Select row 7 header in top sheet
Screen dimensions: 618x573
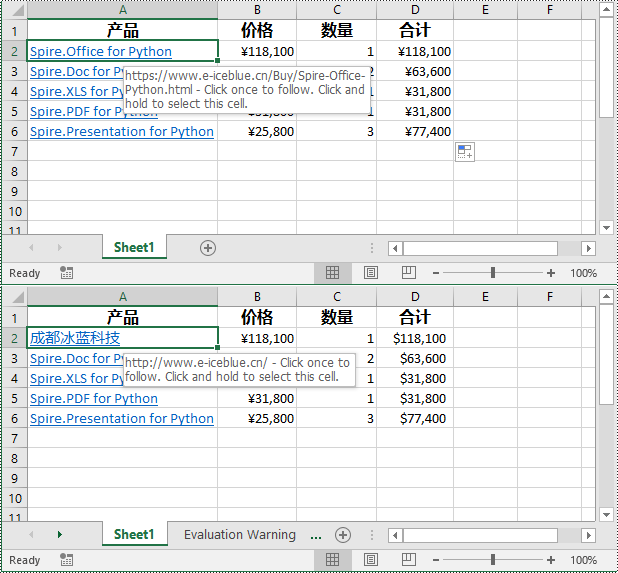tap(15, 151)
